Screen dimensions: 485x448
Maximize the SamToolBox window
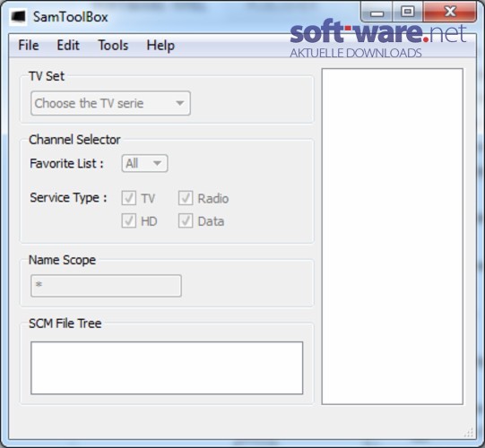[408, 12]
